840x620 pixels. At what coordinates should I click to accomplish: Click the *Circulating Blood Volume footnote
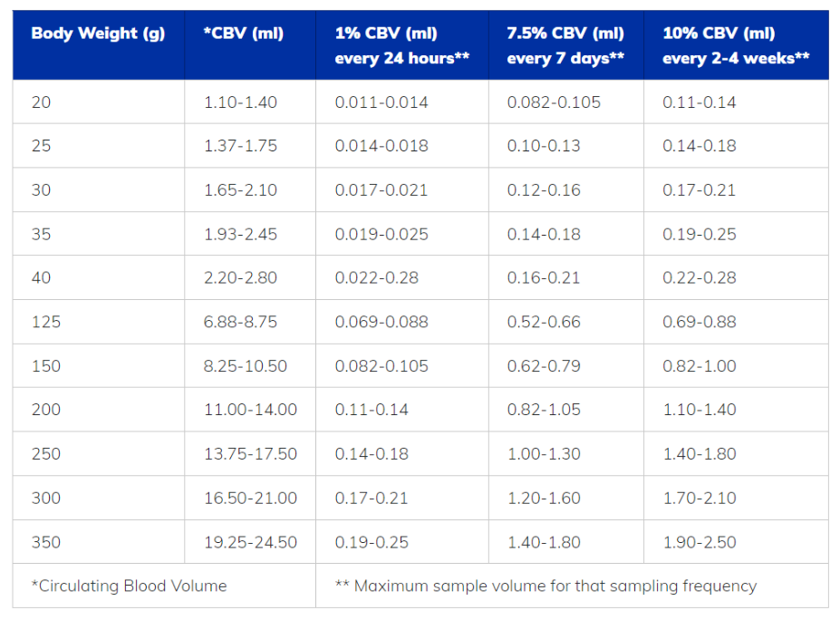tap(129, 586)
